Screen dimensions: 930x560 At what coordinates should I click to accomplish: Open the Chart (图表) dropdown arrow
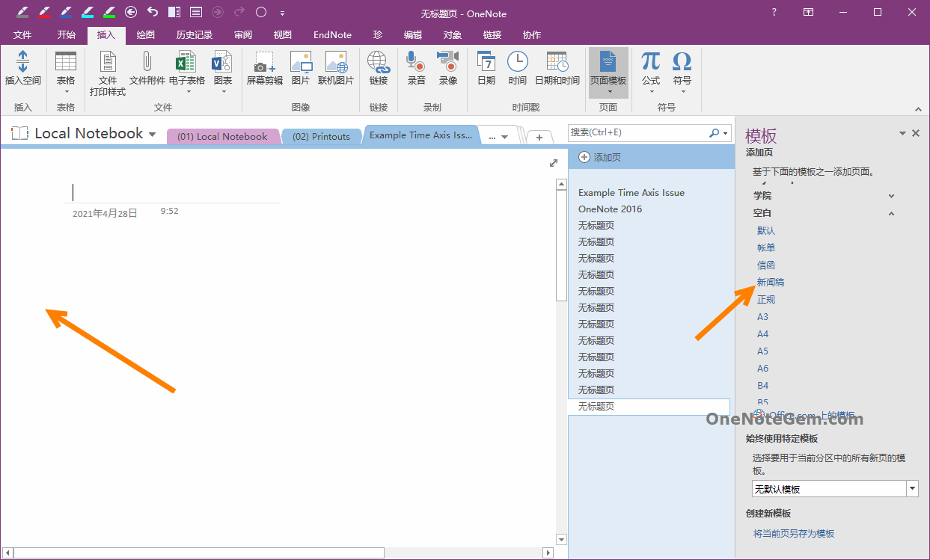click(x=224, y=92)
